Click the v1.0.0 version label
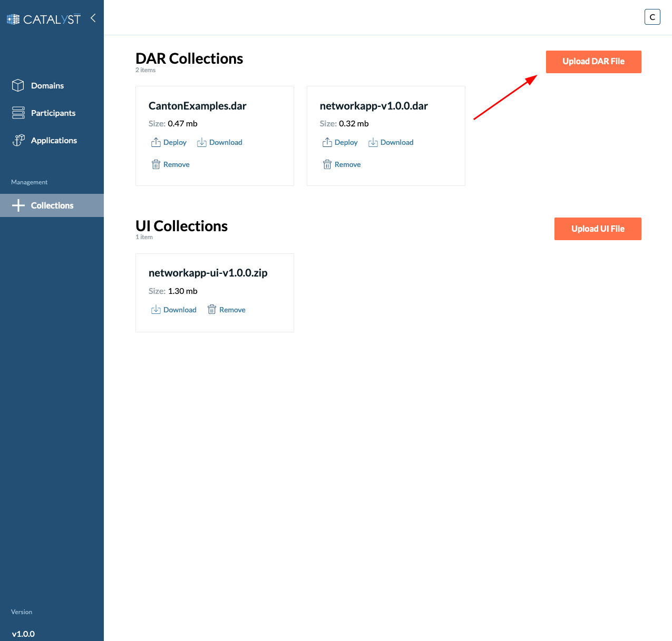The image size is (672, 641). [x=24, y=634]
